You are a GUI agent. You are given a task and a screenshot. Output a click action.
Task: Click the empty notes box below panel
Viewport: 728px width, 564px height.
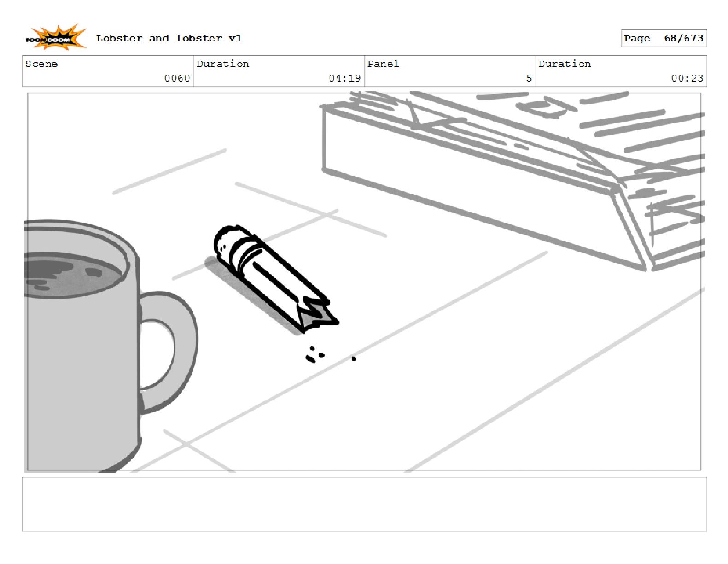[364, 505]
